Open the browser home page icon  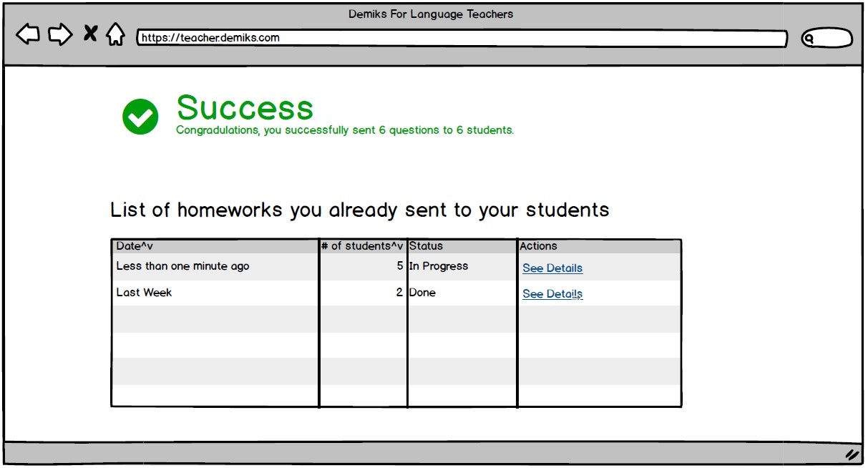[x=114, y=34]
